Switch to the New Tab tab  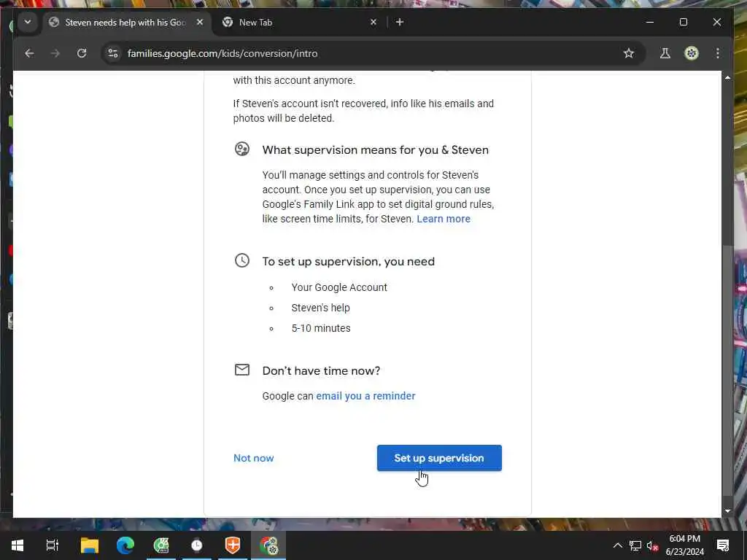pos(300,23)
